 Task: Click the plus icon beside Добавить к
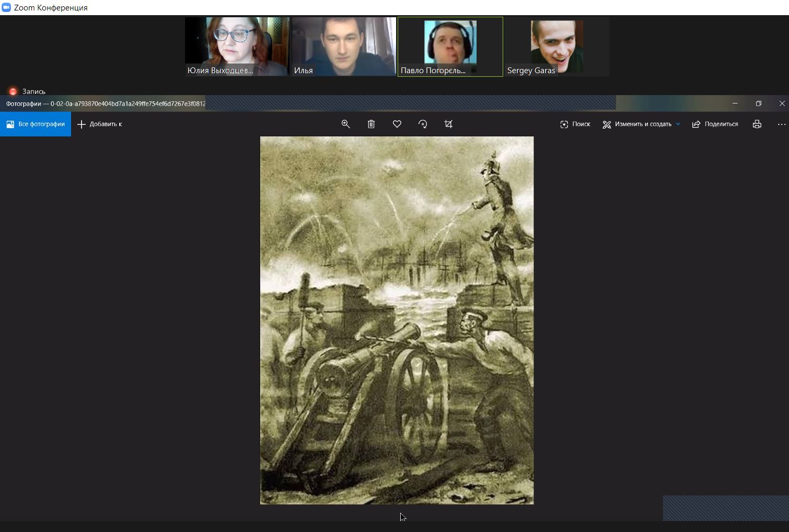(x=81, y=124)
